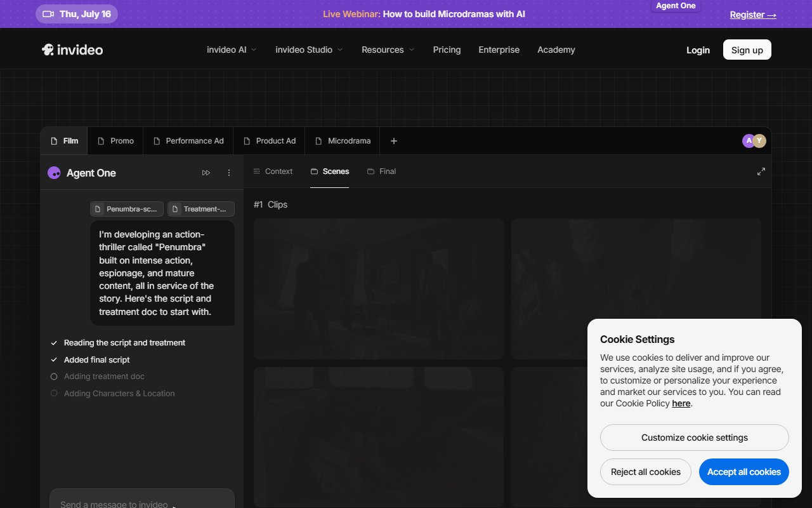
Task: Click the Cookie Settings heading
Action: click(x=638, y=339)
